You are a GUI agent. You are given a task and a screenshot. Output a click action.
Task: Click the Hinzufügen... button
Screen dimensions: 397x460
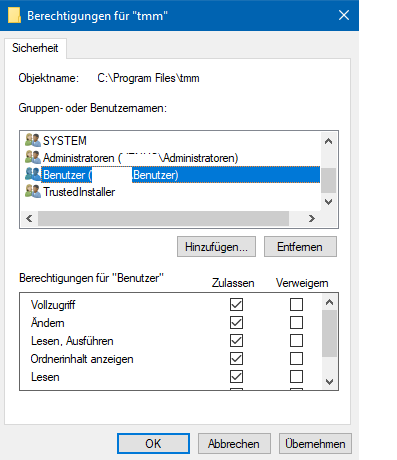[216, 247]
